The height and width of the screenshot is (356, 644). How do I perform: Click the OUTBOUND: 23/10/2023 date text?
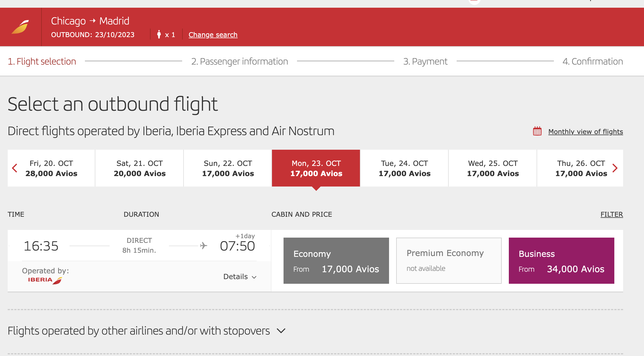tap(93, 35)
